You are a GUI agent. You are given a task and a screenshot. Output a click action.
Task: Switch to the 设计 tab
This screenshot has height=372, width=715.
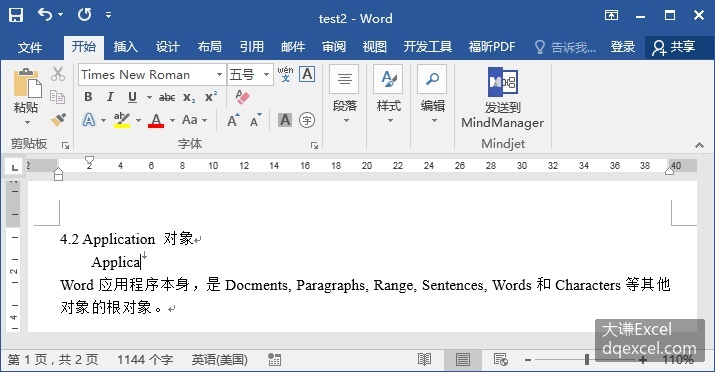click(x=167, y=46)
